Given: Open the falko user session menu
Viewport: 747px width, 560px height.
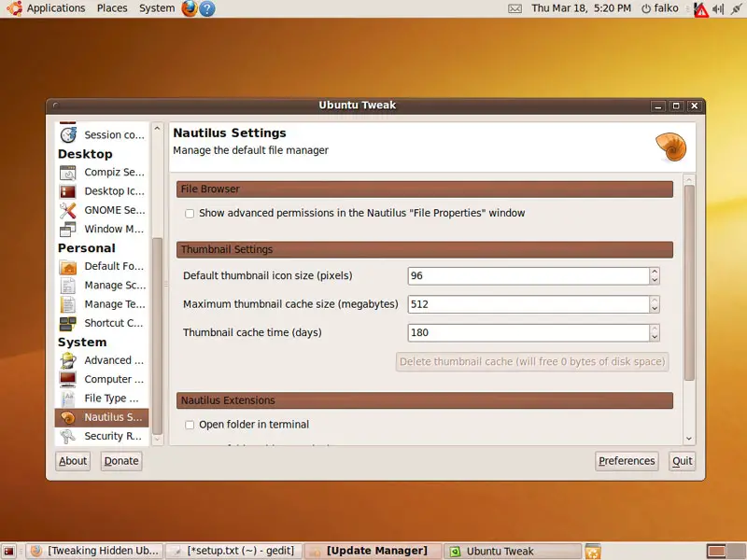Looking at the screenshot, I should click(x=660, y=8).
